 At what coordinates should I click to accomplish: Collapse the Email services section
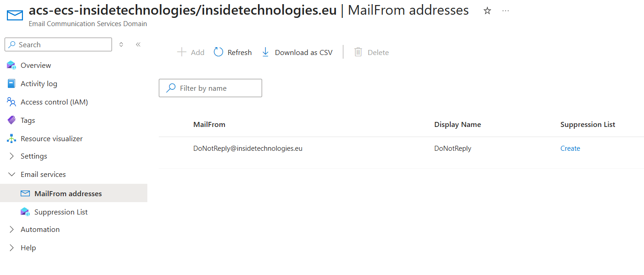point(12,175)
